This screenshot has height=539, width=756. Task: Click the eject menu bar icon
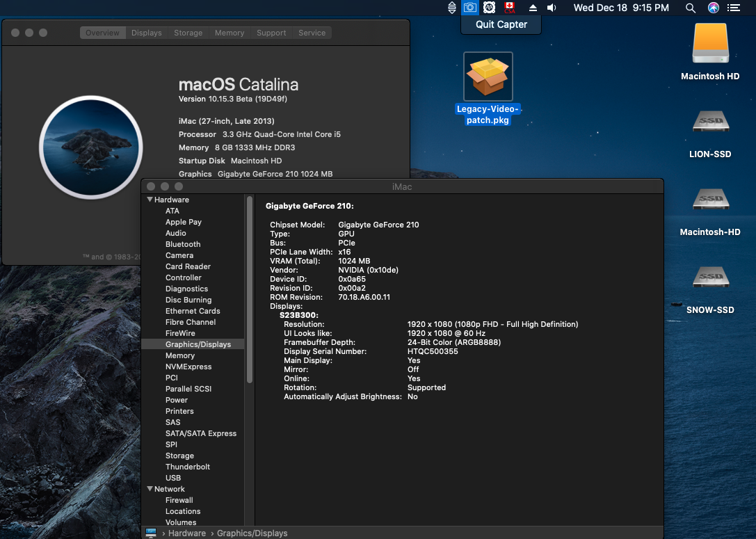point(533,8)
